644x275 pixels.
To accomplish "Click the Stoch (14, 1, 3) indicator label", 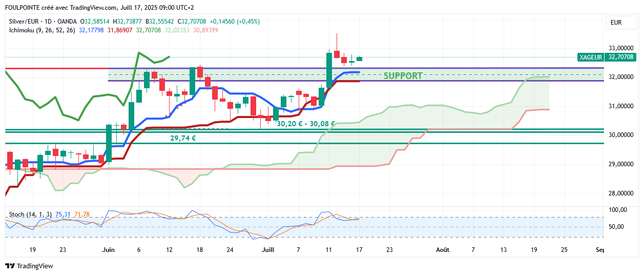I will point(30,214).
